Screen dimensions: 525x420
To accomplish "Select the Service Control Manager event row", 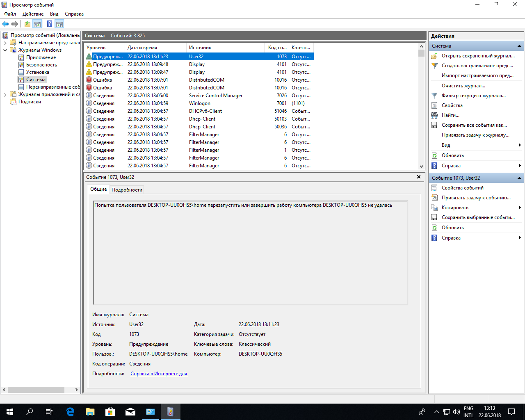I will [199, 96].
